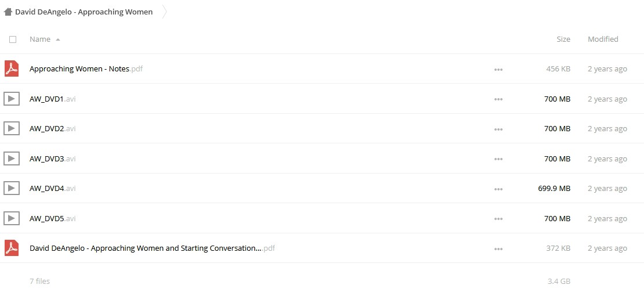Image resolution: width=644 pixels, height=292 pixels.
Task: Click the video play icon for AW_DVD4.avi
Action: [12, 188]
